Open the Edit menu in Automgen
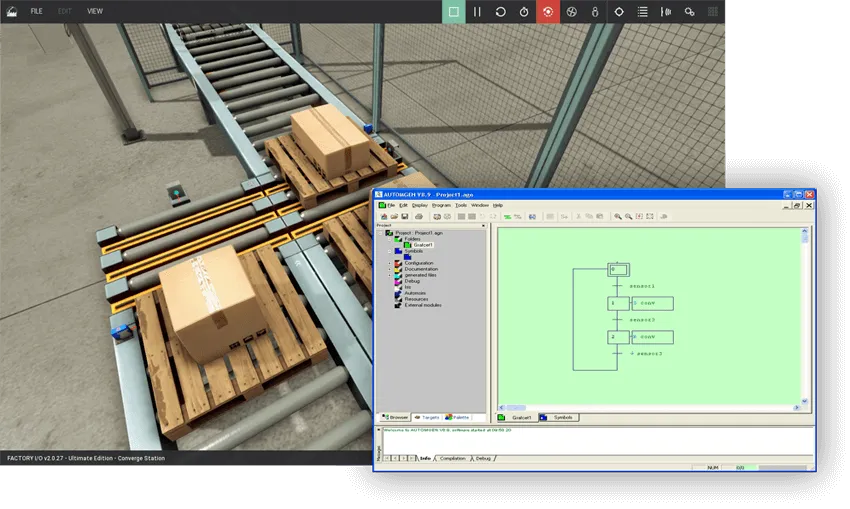This screenshot has width=850, height=509. pos(403,205)
